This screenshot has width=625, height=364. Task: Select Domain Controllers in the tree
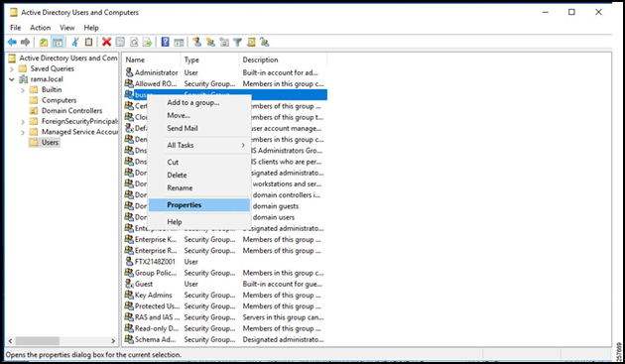[x=71, y=111]
